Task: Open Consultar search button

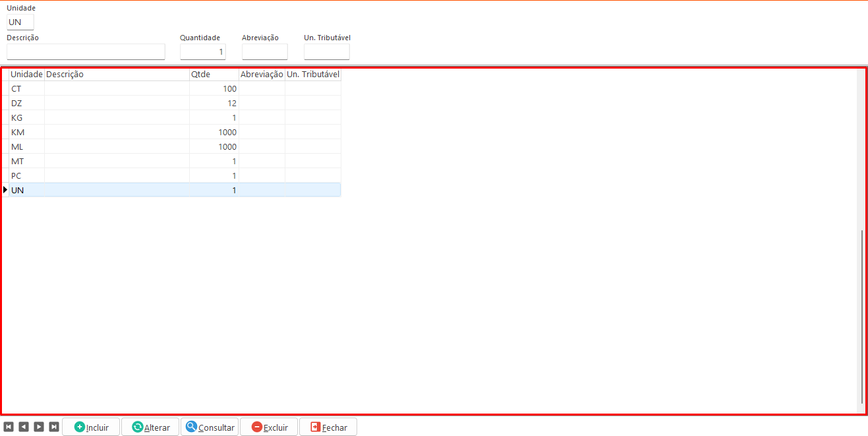Action: coord(210,427)
